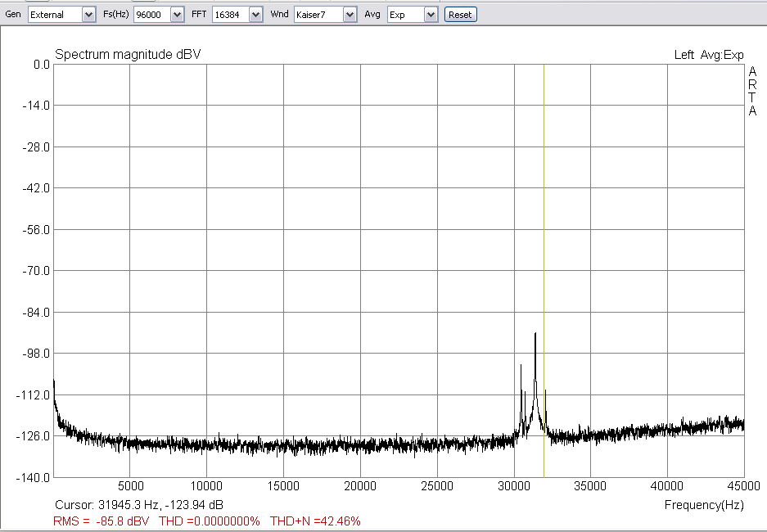Click the -42.0 label on the vertical axis
The image size is (767, 532).
coord(36,188)
